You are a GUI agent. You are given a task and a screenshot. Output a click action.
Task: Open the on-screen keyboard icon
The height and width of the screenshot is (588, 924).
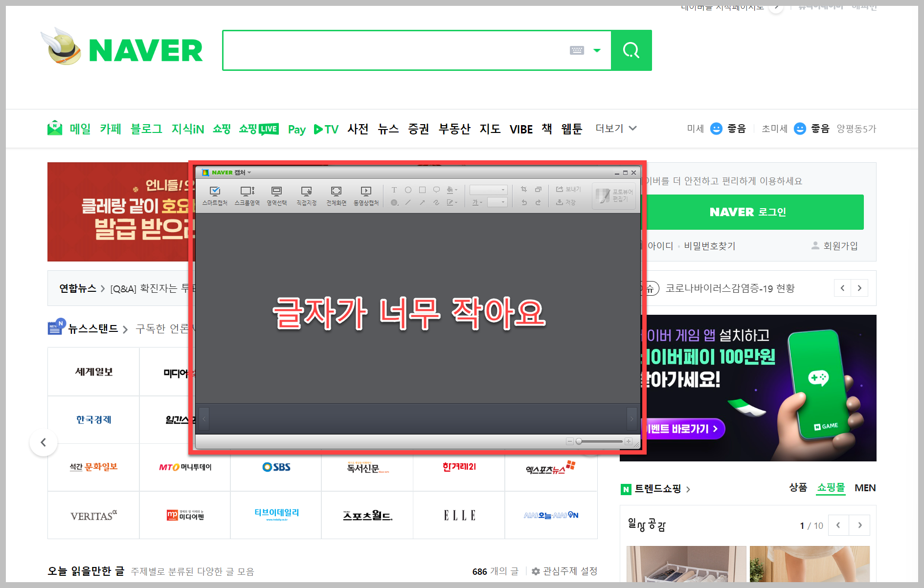pos(577,50)
